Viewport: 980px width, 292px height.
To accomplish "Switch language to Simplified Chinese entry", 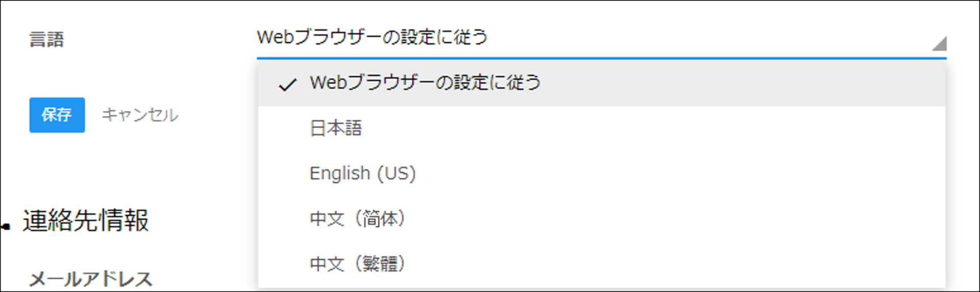I will (357, 219).
